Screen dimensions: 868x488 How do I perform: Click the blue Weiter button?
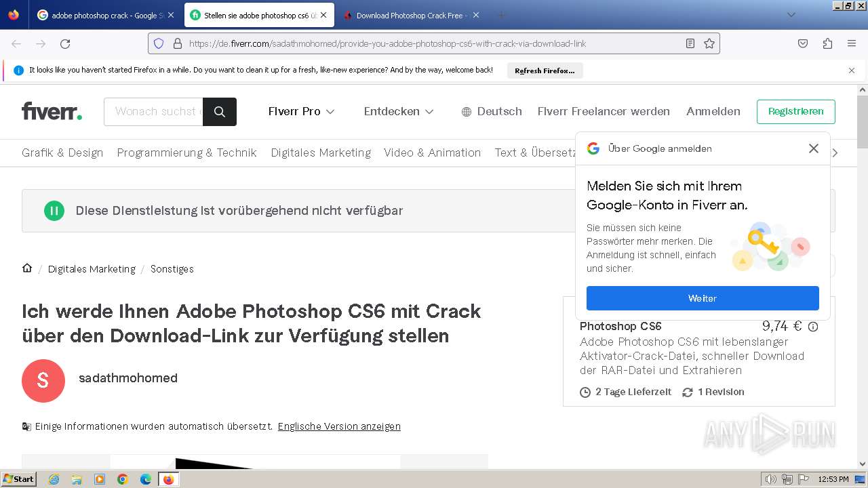click(703, 298)
